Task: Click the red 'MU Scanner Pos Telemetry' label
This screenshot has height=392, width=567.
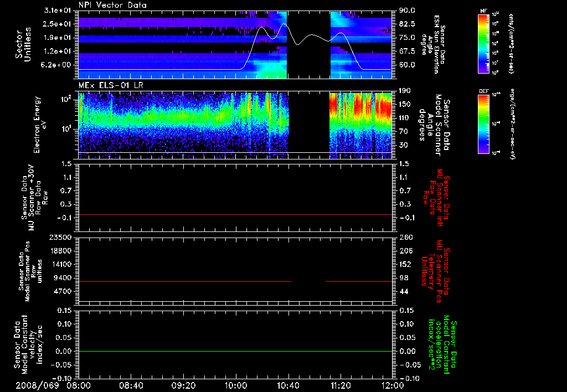Action: click(435, 271)
